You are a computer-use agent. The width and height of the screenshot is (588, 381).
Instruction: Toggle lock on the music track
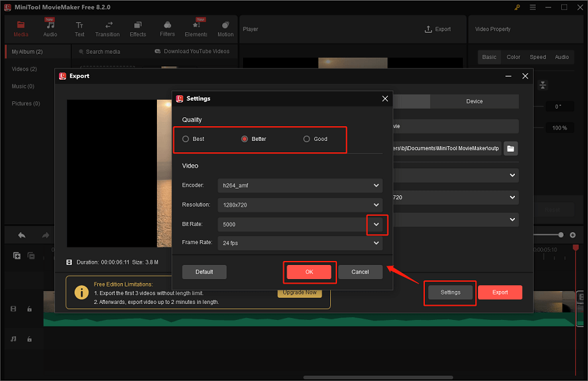click(x=30, y=339)
